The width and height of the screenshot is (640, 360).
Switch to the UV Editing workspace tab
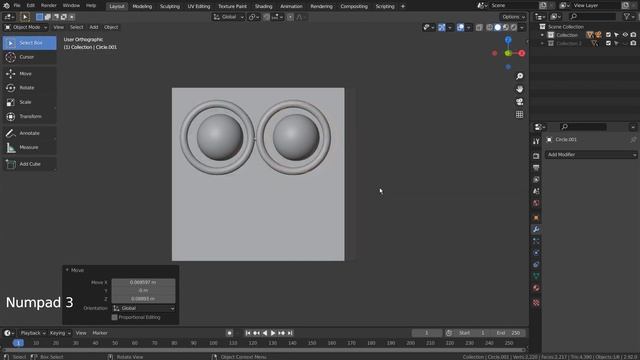point(199,6)
